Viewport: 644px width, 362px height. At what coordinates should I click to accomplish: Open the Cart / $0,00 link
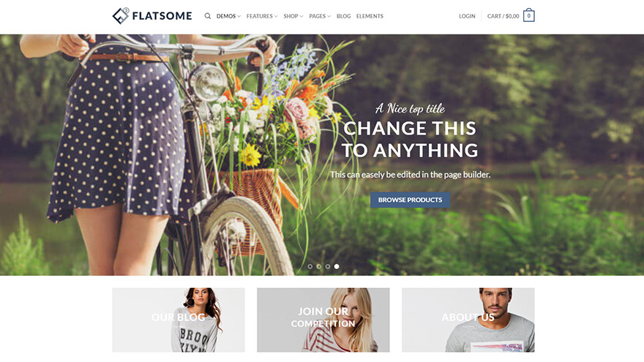coord(503,16)
